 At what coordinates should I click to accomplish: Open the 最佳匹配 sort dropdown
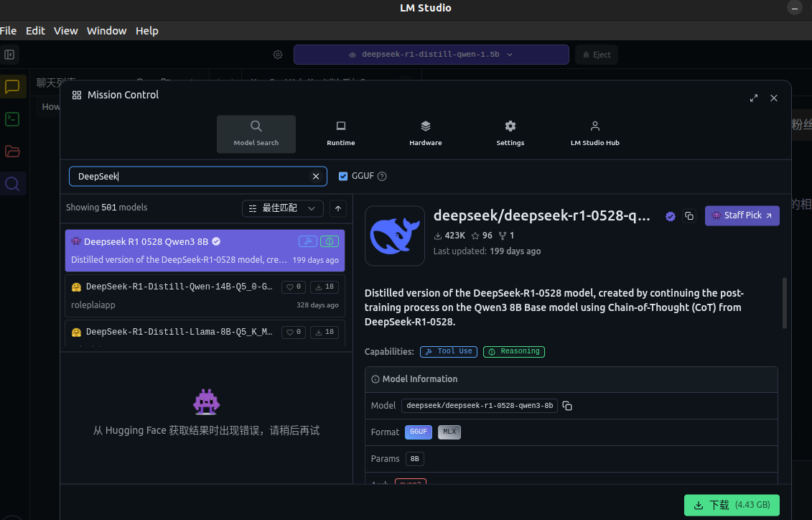283,208
